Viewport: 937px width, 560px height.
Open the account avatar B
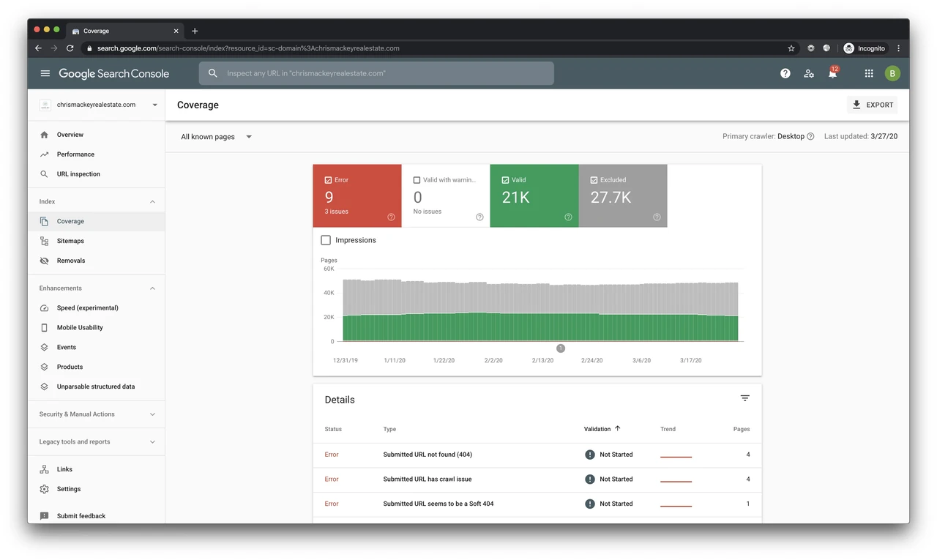pyautogui.click(x=892, y=73)
